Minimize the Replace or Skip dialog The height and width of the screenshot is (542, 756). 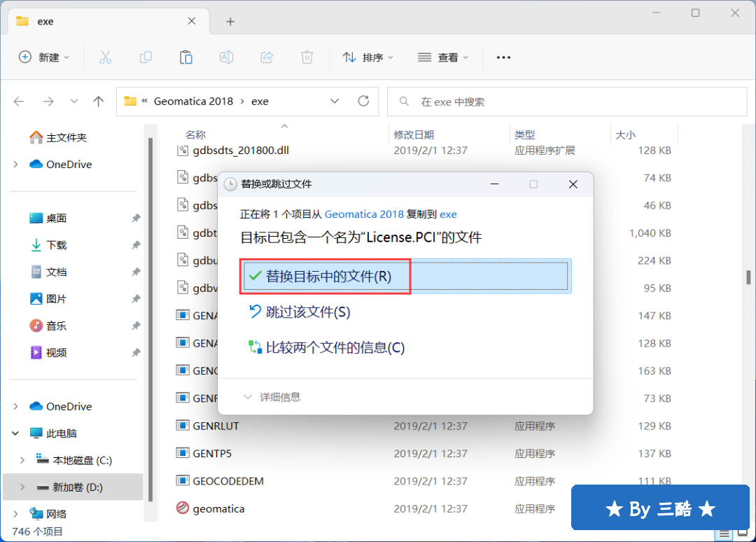494,184
